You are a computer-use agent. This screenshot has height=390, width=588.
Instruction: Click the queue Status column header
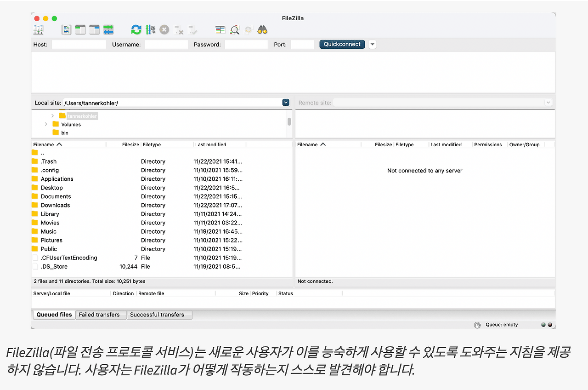tap(310, 293)
